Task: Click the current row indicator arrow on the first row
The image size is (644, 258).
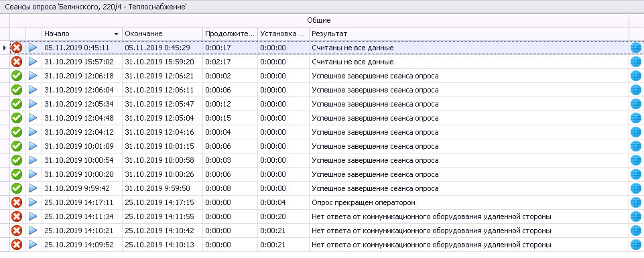Action: pos(5,48)
